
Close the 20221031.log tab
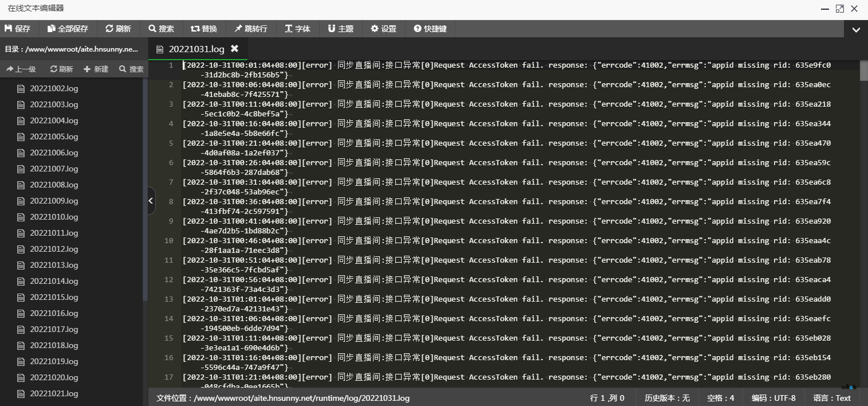tap(234, 49)
